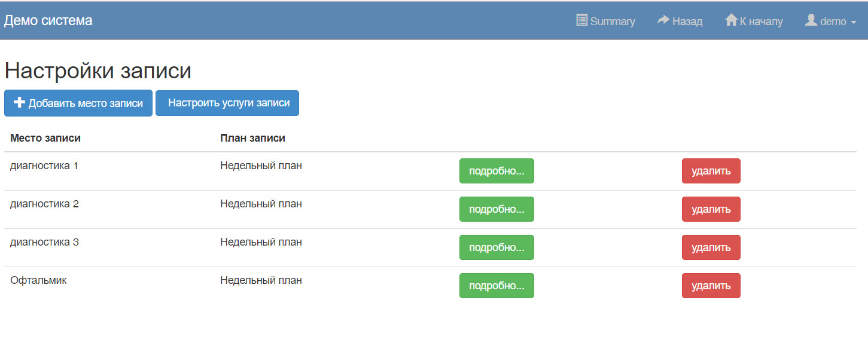Click the Место записи column header
Viewport: 868px width, 343px height.
point(45,138)
